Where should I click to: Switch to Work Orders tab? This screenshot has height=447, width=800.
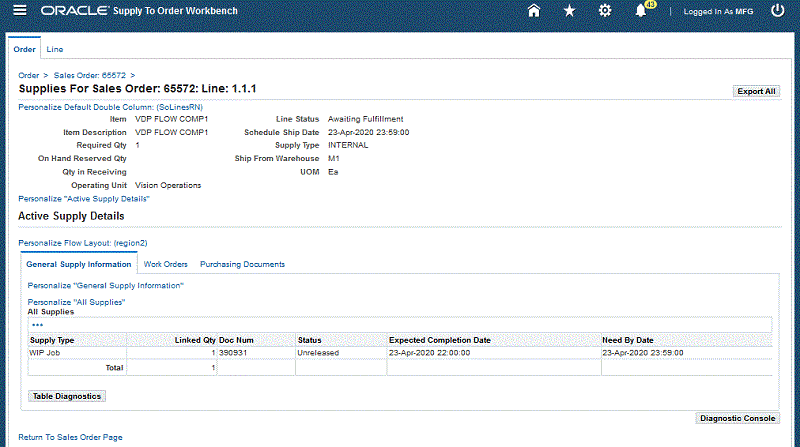165,264
